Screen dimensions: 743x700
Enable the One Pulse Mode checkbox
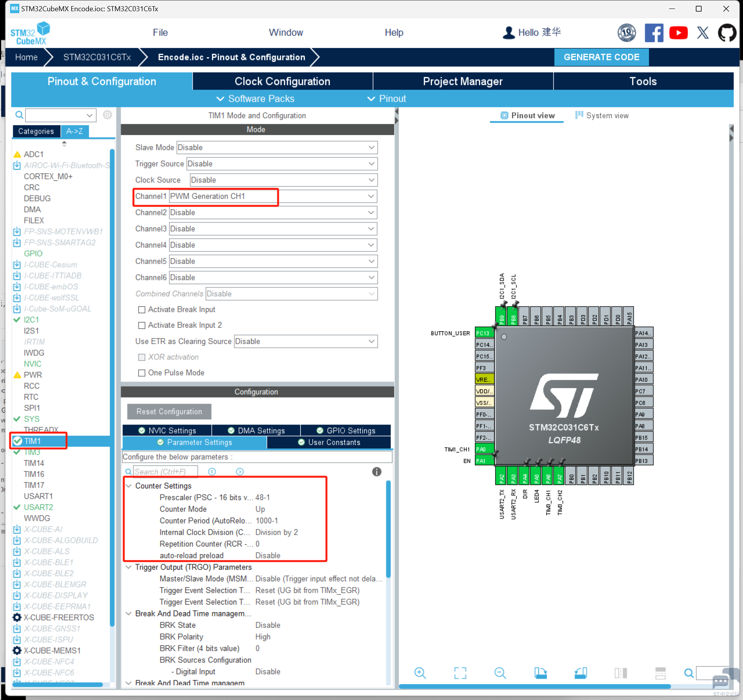point(142,373)
